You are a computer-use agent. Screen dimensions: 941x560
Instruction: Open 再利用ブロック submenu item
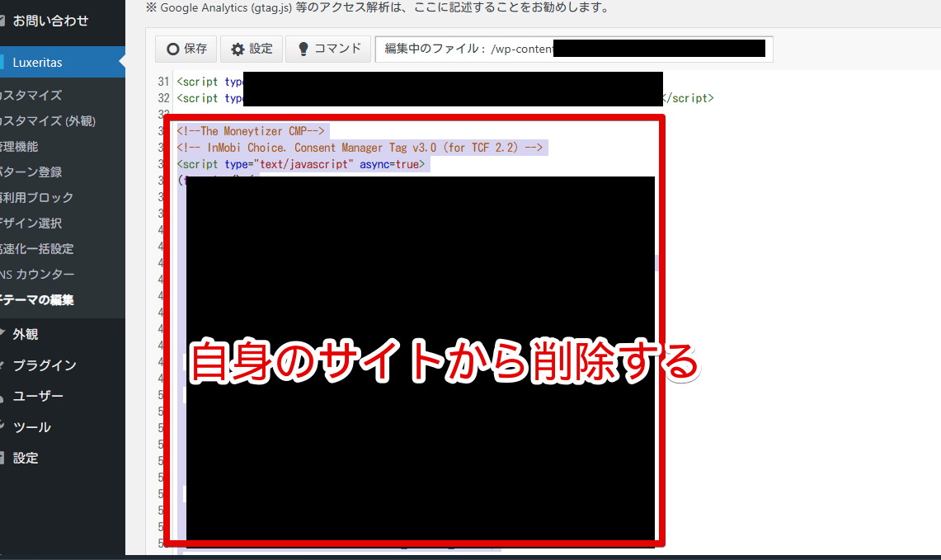coord(36,198)
